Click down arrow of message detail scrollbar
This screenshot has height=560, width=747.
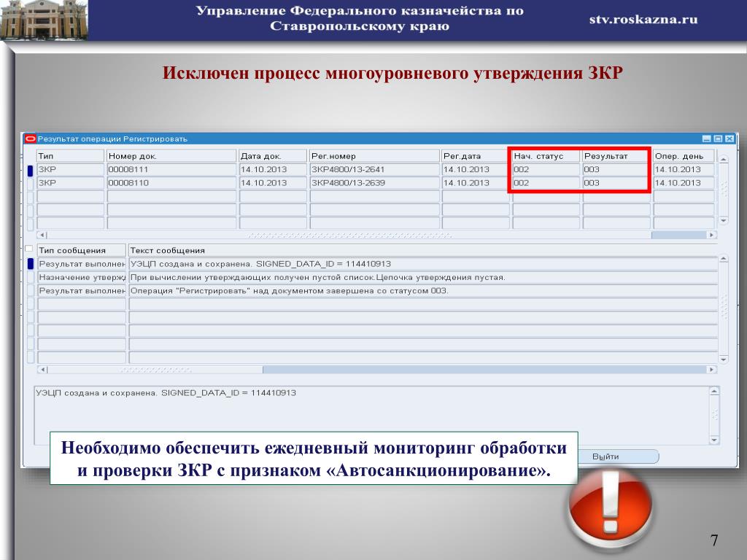[714, 440]
